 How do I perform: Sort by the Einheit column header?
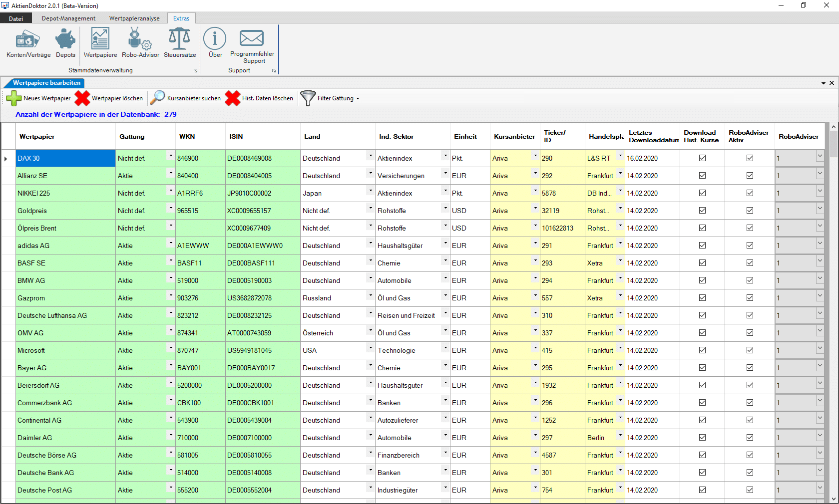pyautogui.click(x=470, y=136)
